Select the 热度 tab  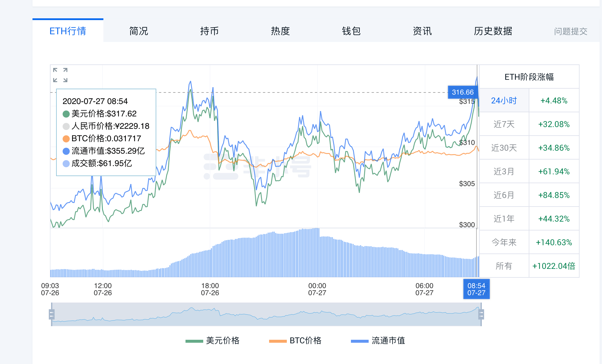[280, 31]
